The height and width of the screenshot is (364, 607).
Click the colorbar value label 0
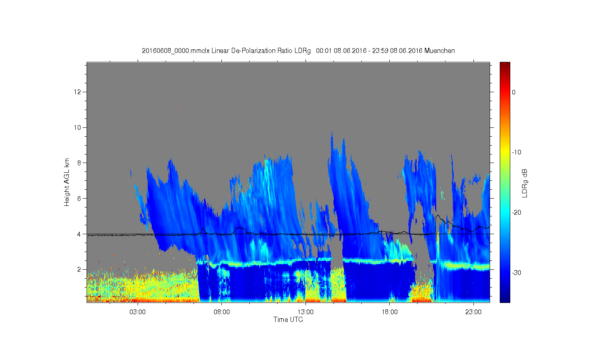click(x=514, y=92)
